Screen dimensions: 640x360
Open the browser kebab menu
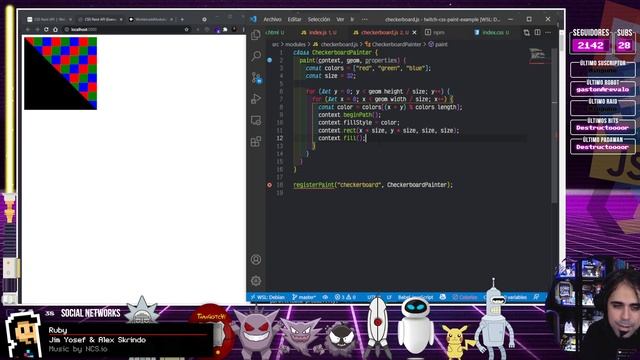click(243, 29)
